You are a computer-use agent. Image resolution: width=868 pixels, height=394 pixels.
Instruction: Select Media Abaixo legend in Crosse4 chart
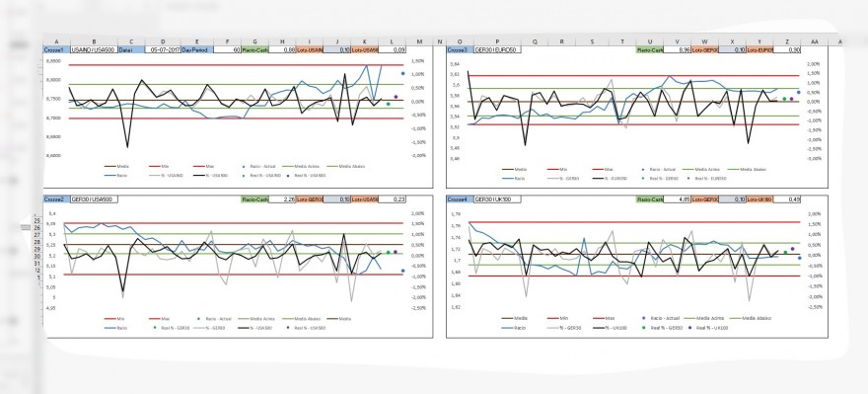tap(750, 318)
